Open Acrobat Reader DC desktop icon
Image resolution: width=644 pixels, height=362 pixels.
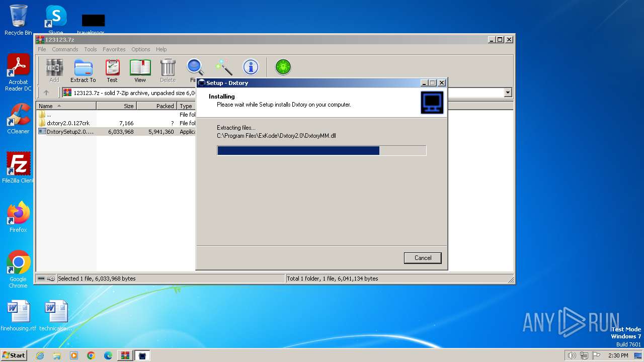pos(18,72)
